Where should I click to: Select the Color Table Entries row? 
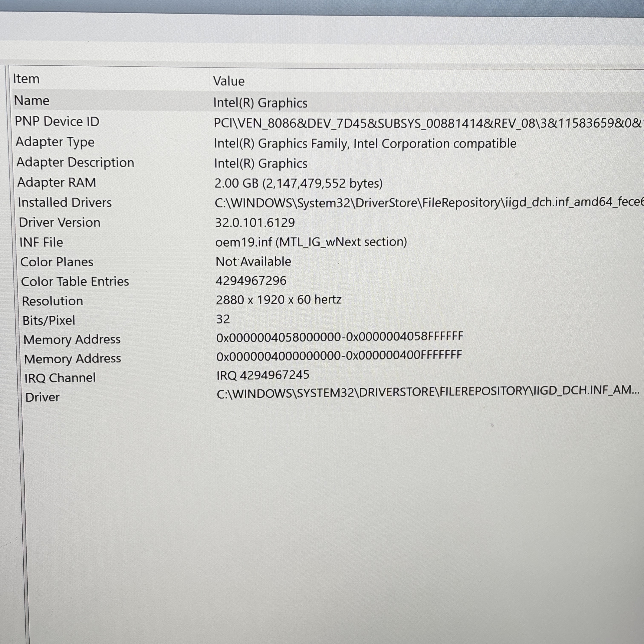(75, 282)
